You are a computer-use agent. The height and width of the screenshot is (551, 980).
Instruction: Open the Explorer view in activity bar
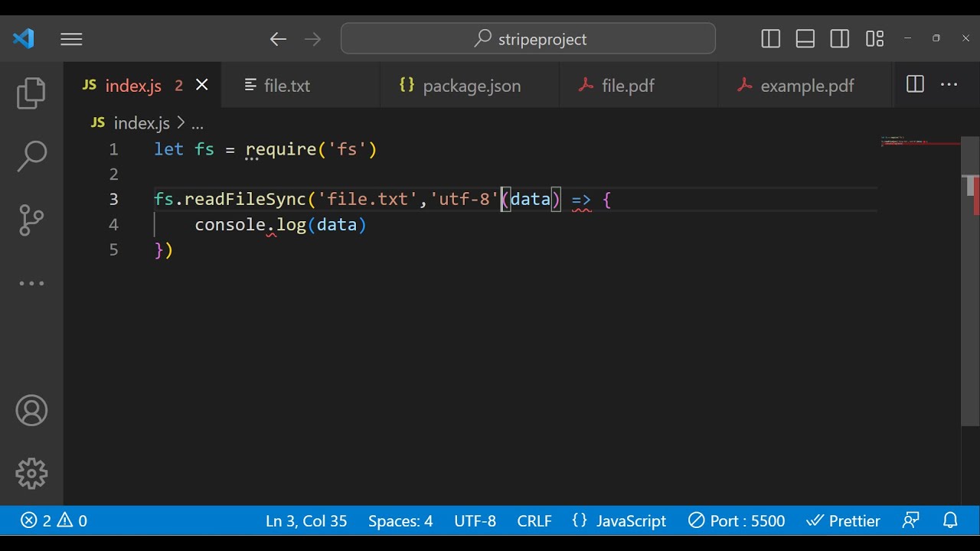click(31, 93)
